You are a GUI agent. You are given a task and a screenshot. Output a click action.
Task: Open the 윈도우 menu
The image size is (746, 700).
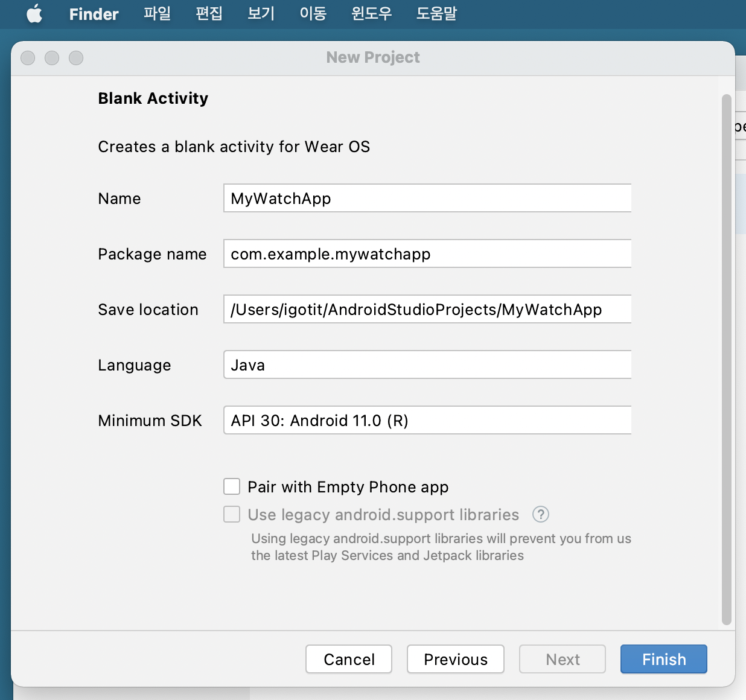click(x=371, y=13)
